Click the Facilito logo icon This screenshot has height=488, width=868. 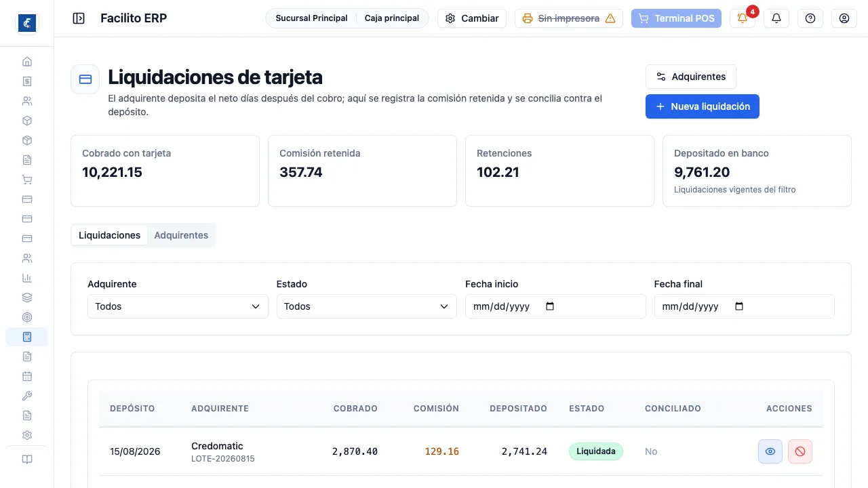coord(27,23)
